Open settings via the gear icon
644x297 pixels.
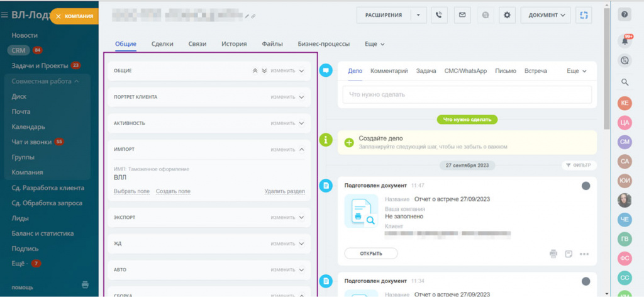(x=508, y=15)
